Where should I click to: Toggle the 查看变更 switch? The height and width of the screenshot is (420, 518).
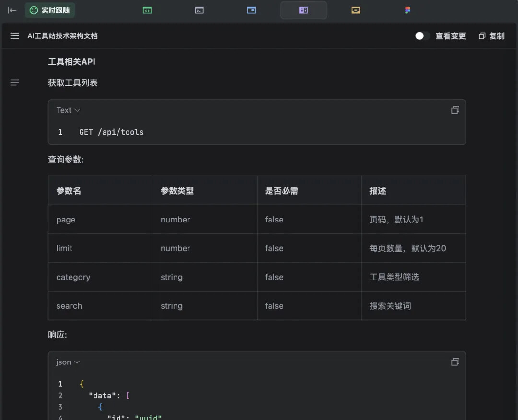point(423,36)
